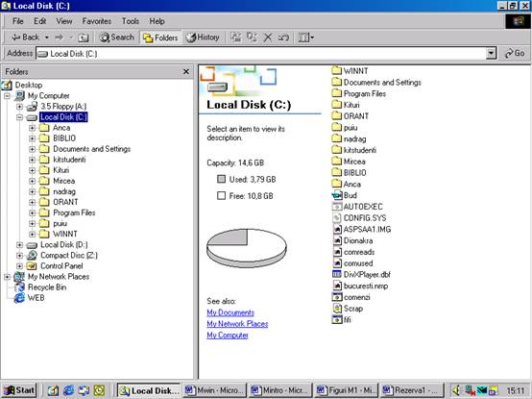Open the Back button history dropdown arrow

[x=47, y=37]
